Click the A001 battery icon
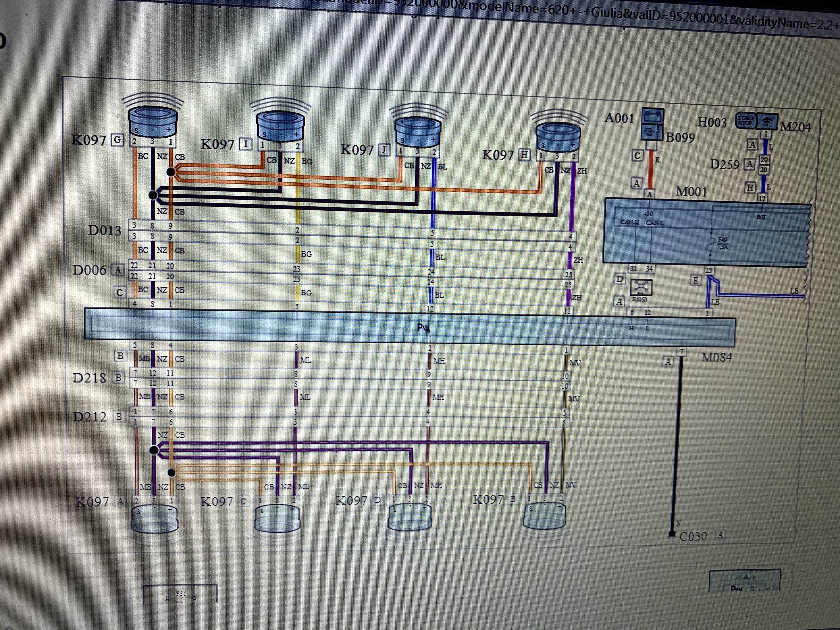 point(653,117)
